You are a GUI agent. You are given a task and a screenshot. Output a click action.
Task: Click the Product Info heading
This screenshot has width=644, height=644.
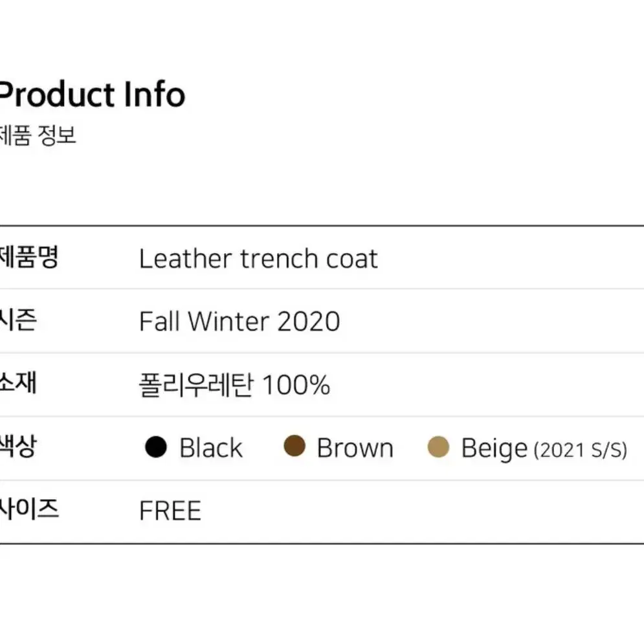pyautogui.click(x=92, y=94)
